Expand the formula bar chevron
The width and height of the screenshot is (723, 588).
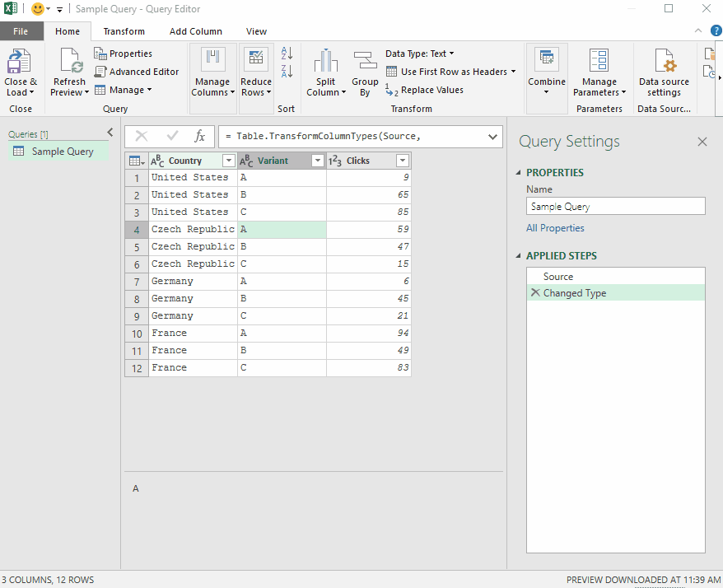(x=492, y=137)
